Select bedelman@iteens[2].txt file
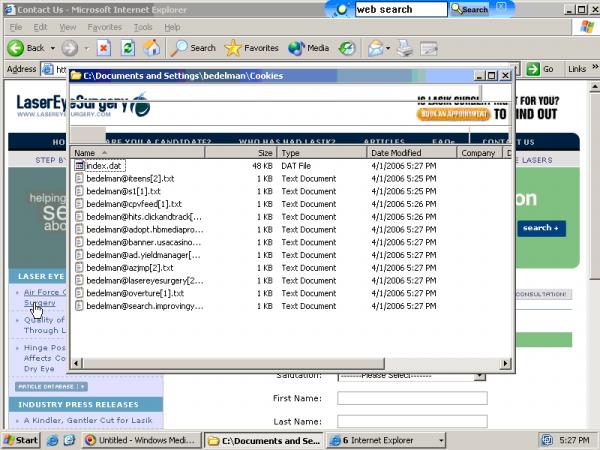This screenshot has height=450, width=600. point(130,179)
